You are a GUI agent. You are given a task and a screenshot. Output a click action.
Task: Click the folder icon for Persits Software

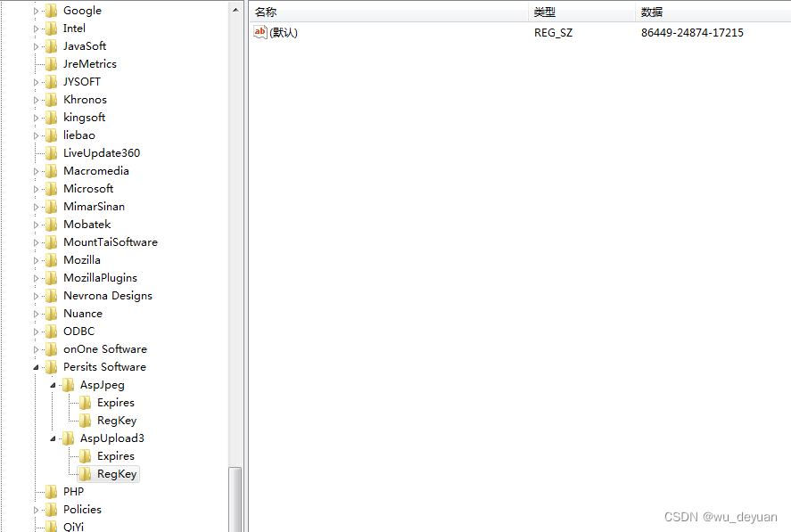(53, 366)
